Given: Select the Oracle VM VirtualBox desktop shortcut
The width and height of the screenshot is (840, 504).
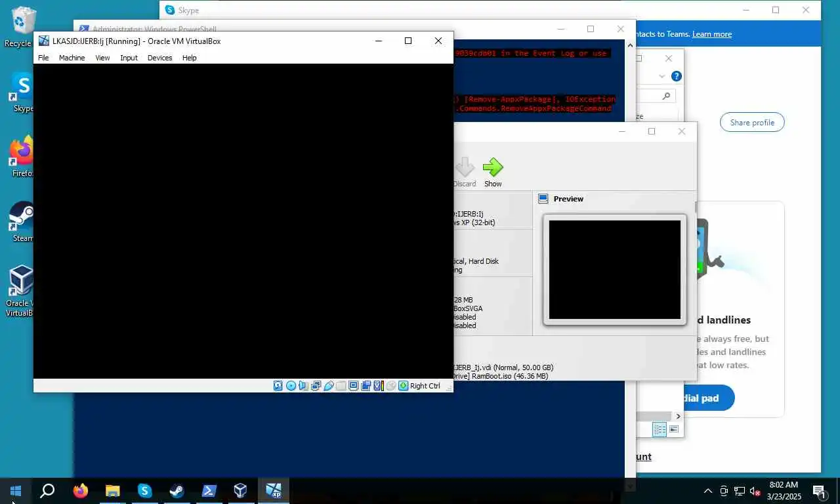Looking at the screenshot, I should 20,291.
